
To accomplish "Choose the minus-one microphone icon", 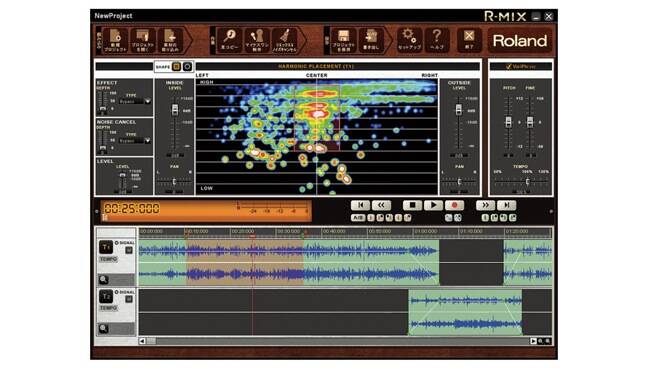I will [257, 41].
